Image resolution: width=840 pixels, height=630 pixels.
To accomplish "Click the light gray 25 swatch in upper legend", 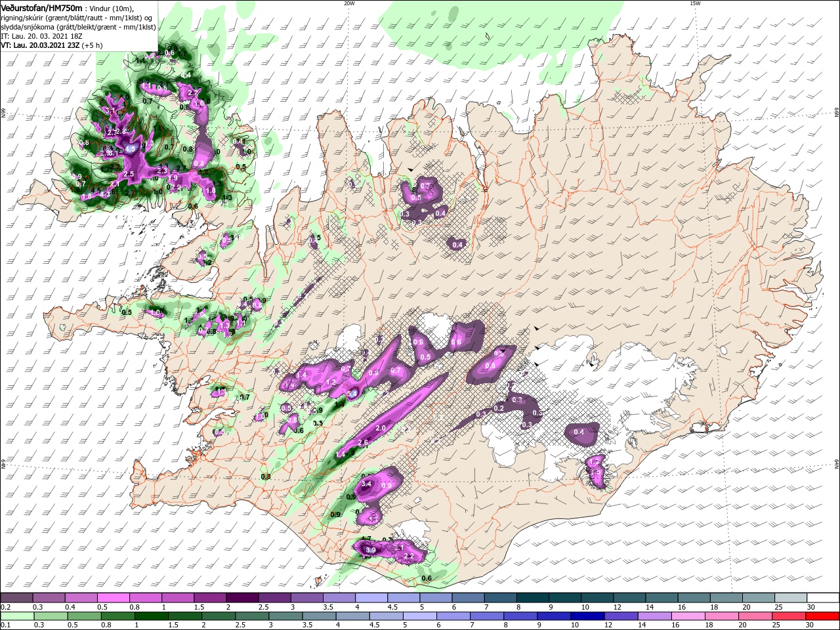I will 791,598.
